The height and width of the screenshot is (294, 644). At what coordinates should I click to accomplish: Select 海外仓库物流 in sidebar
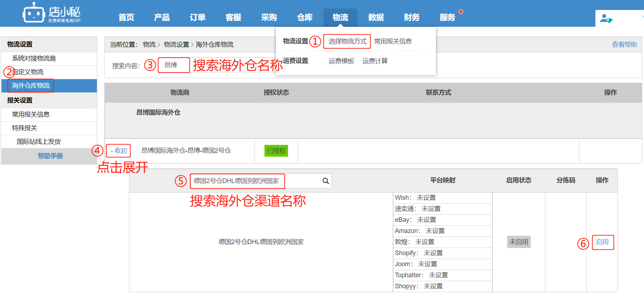[x=49, y=86]
